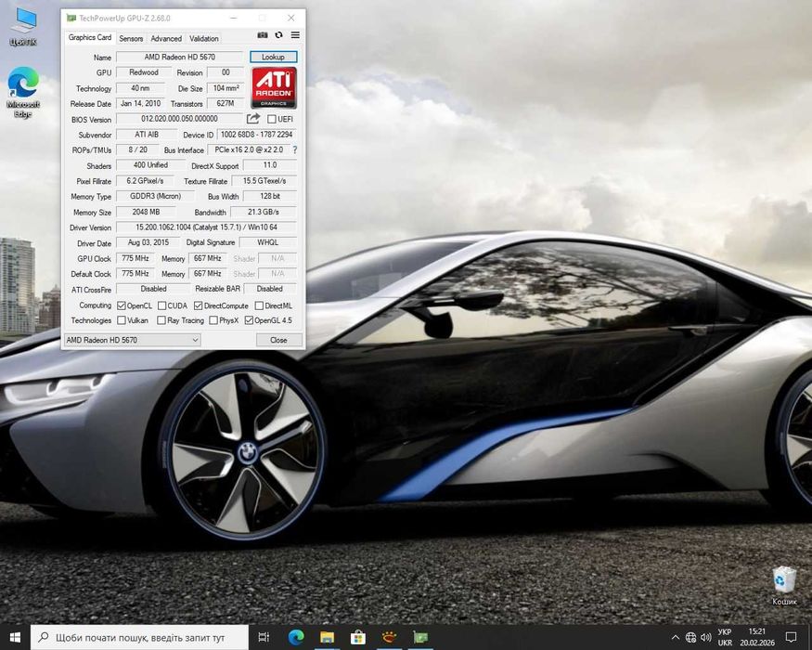Click the Driver Version value field
Screen dimensions: 812x650
click(x=206, y=227)
